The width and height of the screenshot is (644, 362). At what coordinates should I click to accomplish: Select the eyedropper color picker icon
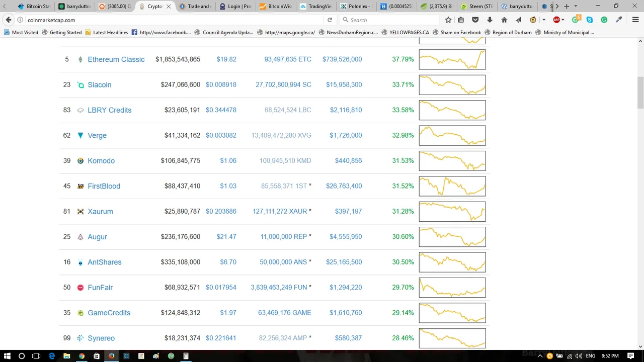pos(619,20)
